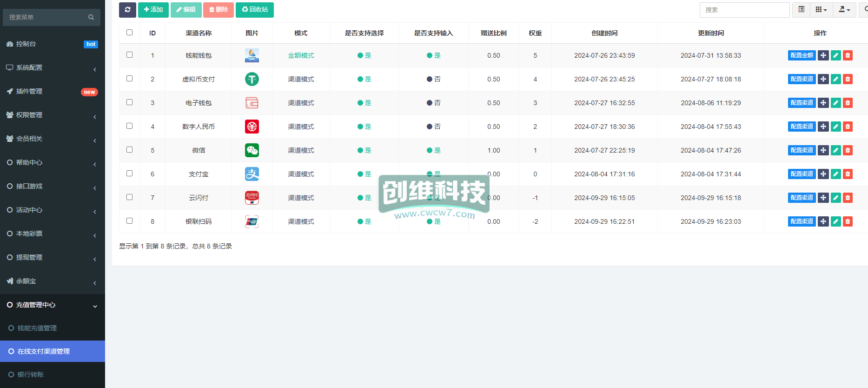Image resolution: width=868 pixels, height=388 pixels.
Task: Click 配置渠道 button for 虚拟币支付
Action: 802,79
